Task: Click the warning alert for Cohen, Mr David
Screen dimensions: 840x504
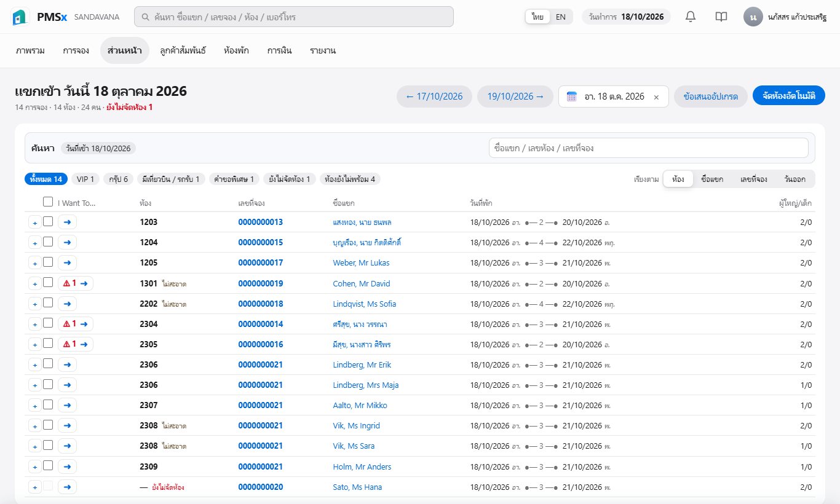Action: (x=69, y=283)
